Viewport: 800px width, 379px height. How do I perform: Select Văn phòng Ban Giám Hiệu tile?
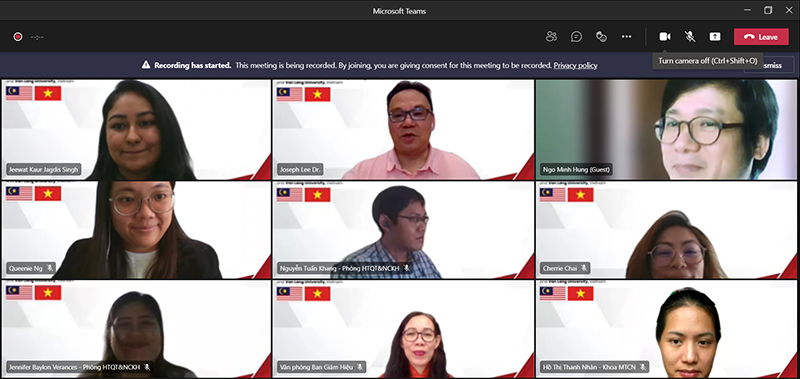[x=403, y=329]
